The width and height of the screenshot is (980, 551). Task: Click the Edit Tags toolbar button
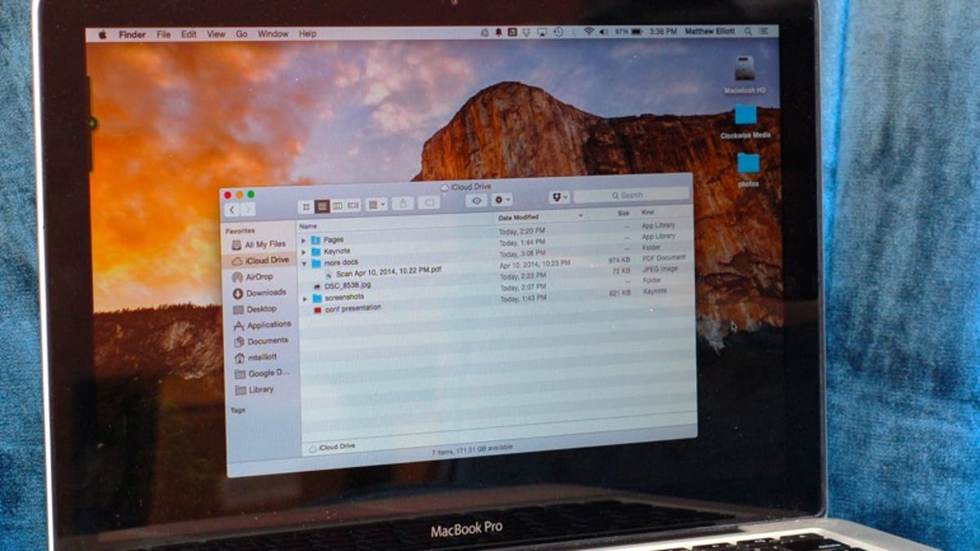[429, 202]
